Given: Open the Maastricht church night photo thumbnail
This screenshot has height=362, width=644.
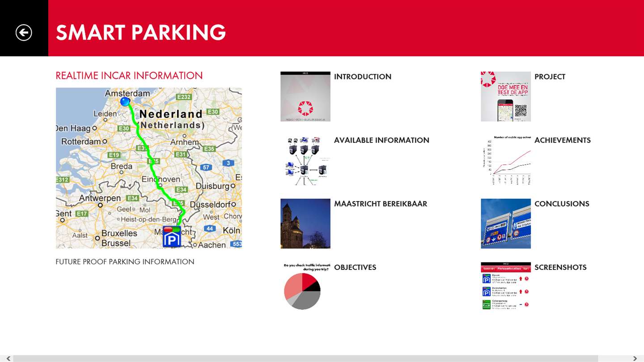Looking at the screenshot, I should 305,223.
